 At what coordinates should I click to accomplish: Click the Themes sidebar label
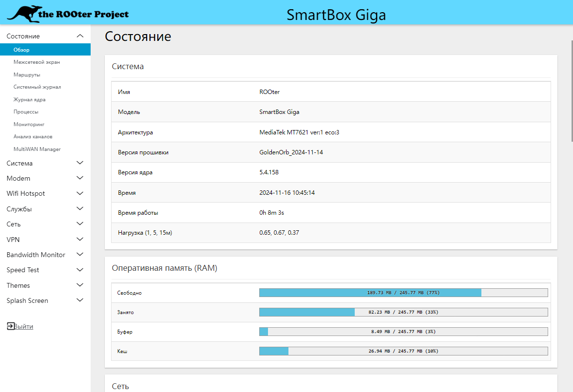point(19,285)
